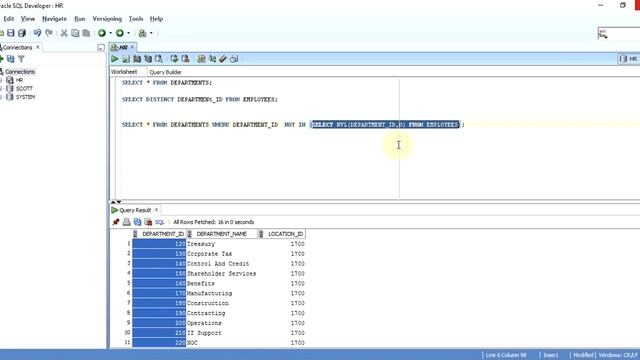
Task: Open dropdown arrow beside SQL Worksheet icon
Action: (x=151, y=33)
